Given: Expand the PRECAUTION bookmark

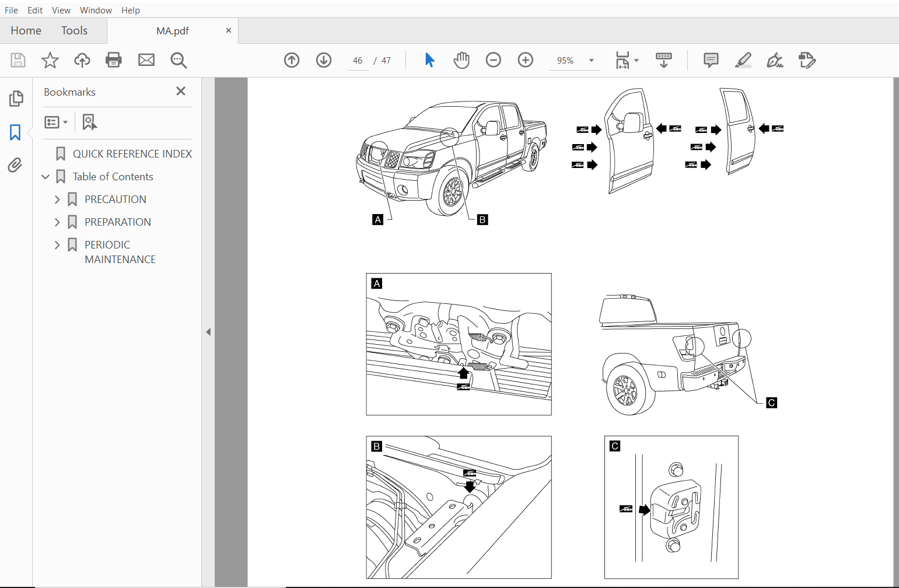Looking at the screenshot, I should point(57,199).
